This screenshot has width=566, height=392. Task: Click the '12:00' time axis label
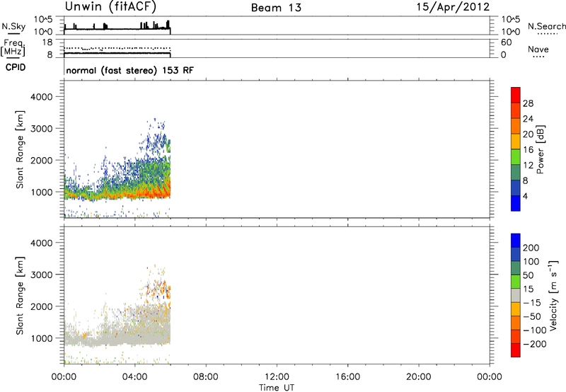[277, 377]
